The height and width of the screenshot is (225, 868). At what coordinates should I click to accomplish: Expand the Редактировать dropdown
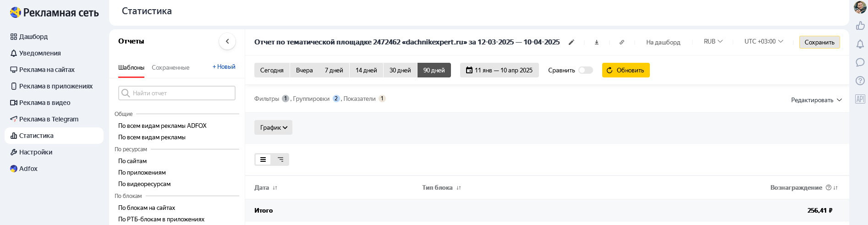(x=816, y=100)
